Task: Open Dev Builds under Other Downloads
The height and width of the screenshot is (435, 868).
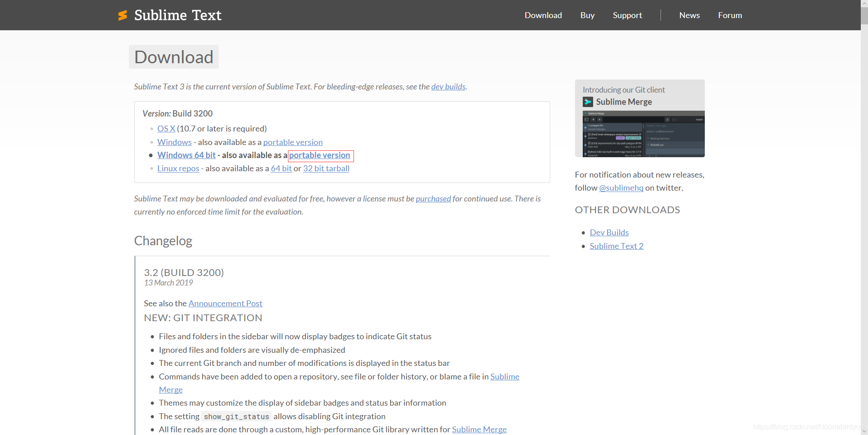Action: [x=609, y=232]
